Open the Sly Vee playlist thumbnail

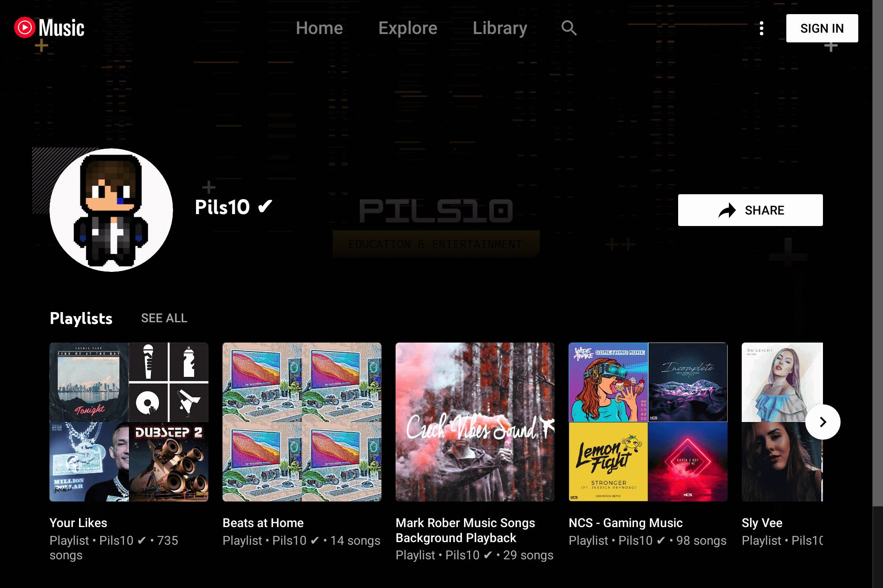pos(782,422)
